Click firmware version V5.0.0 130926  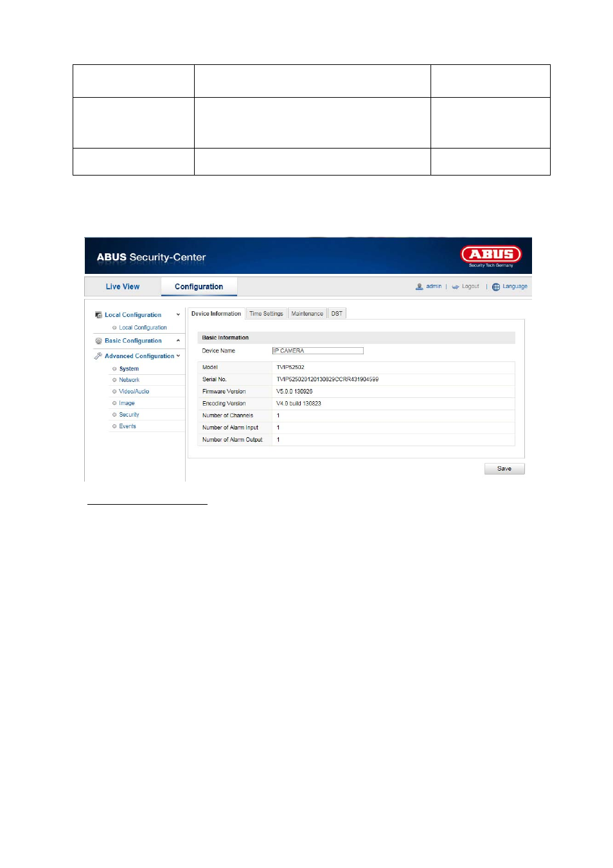pos(294,392)
